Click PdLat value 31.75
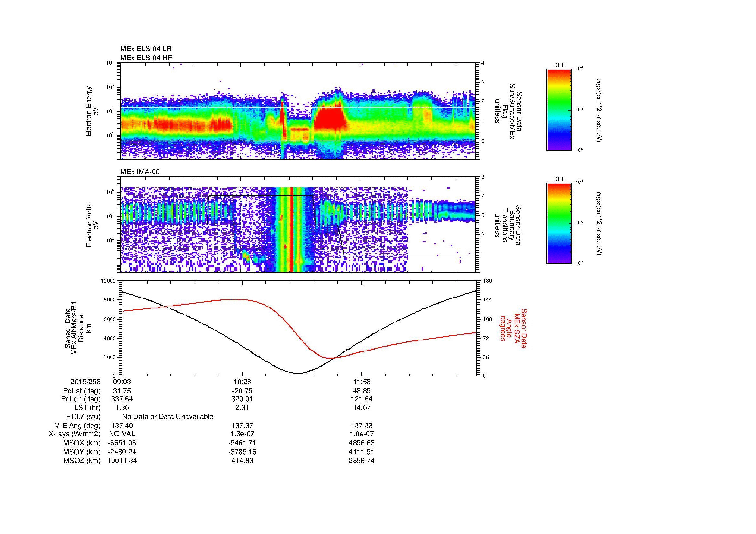This screenshot has width=756, height=534. pyautogui.click(x=122, y=391)
